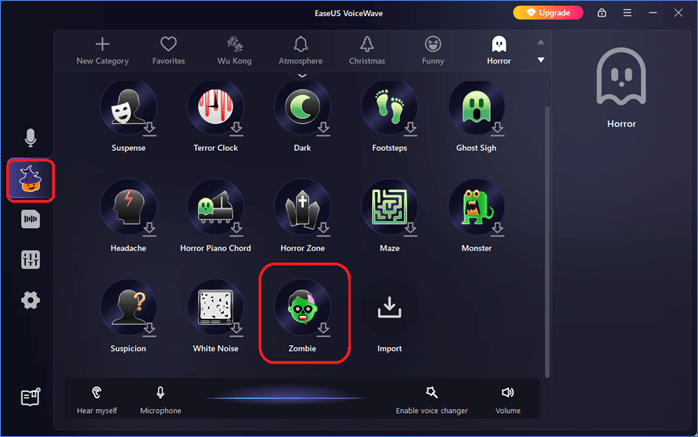Screen dimensions: 698x437
Task: Open the Christmas category tab
Action: click(367, 50)
